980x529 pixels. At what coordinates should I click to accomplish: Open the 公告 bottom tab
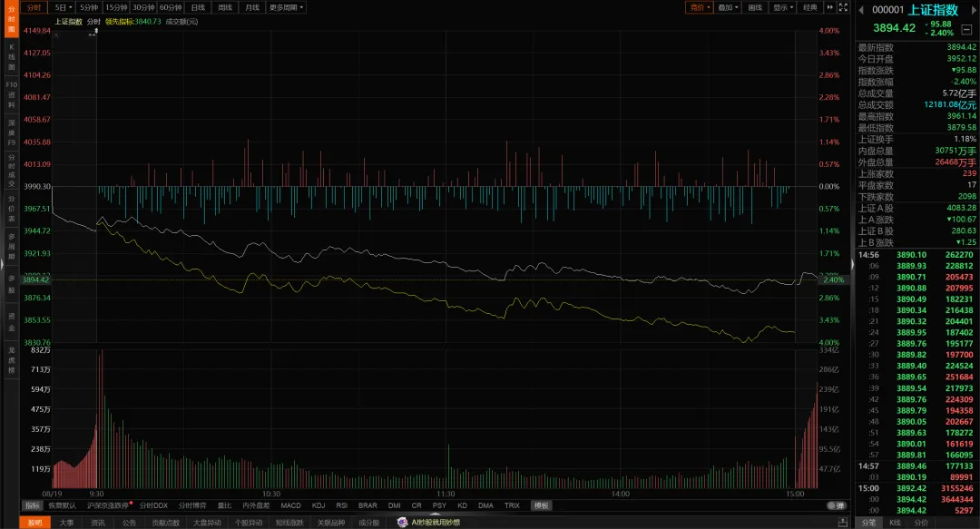click(130, 523)
